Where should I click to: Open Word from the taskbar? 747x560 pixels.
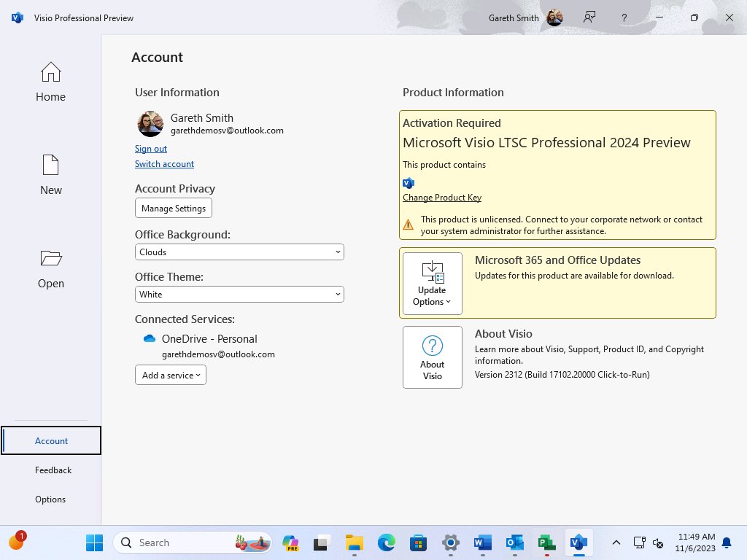coord(482,542)
